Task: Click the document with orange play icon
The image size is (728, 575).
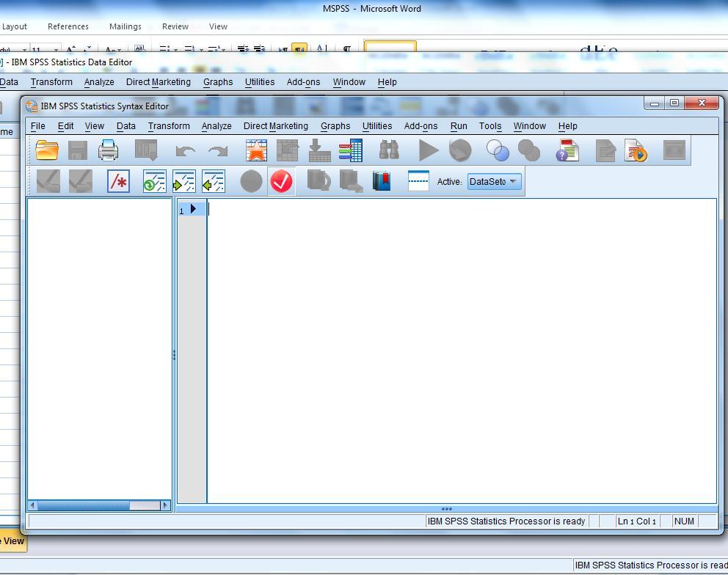Action: tap(636, 150)
